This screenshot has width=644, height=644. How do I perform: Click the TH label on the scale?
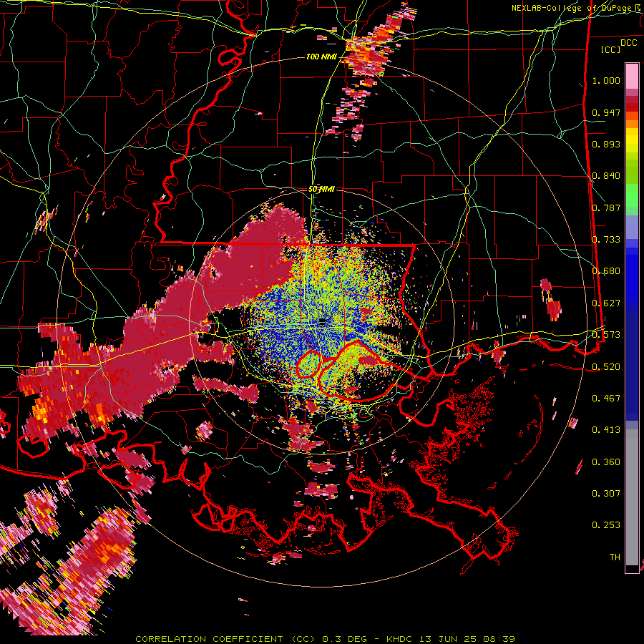(615, 557)
